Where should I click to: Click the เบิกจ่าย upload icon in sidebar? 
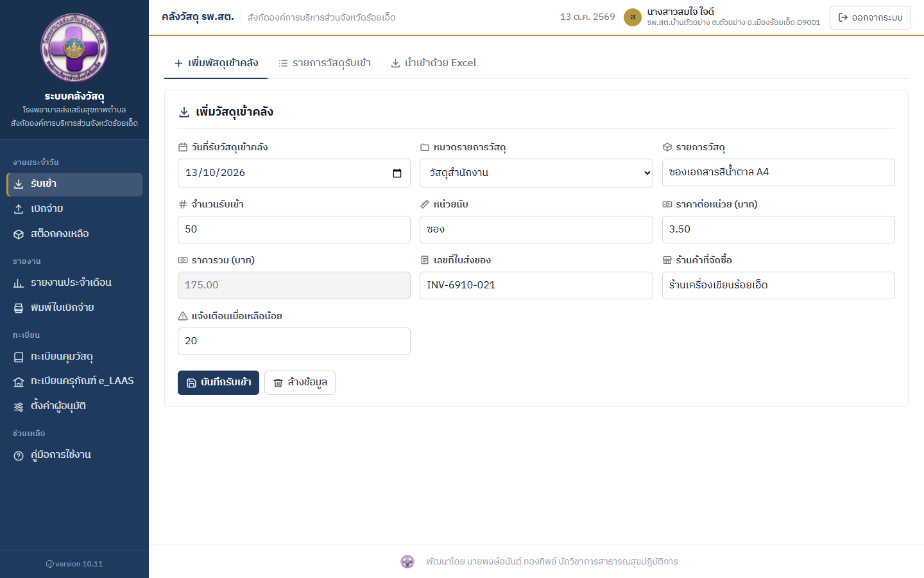(19, 209)
